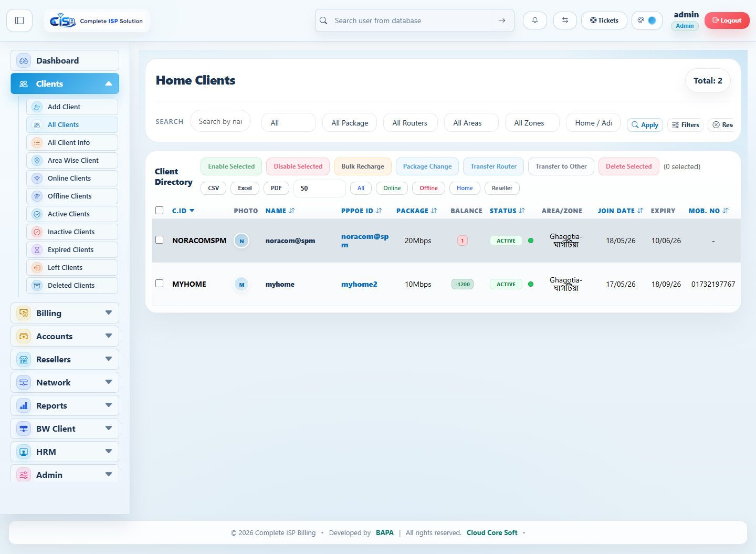Image resolution: width=756 pixels, height=554 pixels.
Task: Click the Reports bar chart icon
Action: [24, 406]
